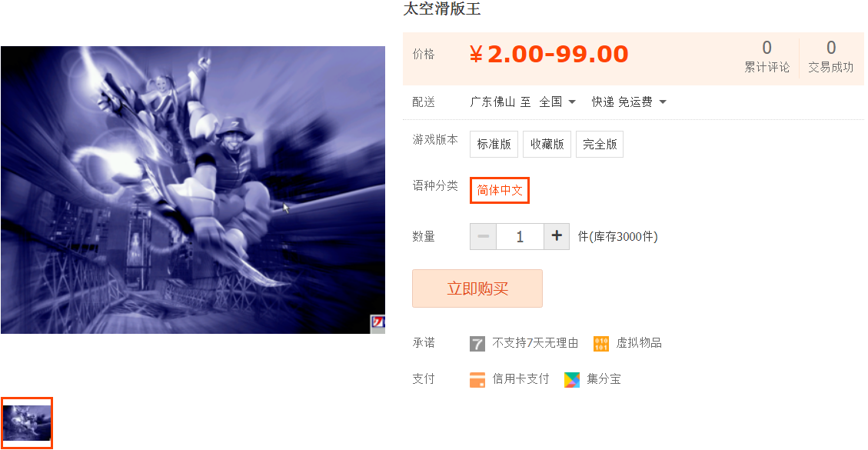Decrease quantity with the minus button
The height and width of the screenshot is (450, 868).
click(484, 237)
